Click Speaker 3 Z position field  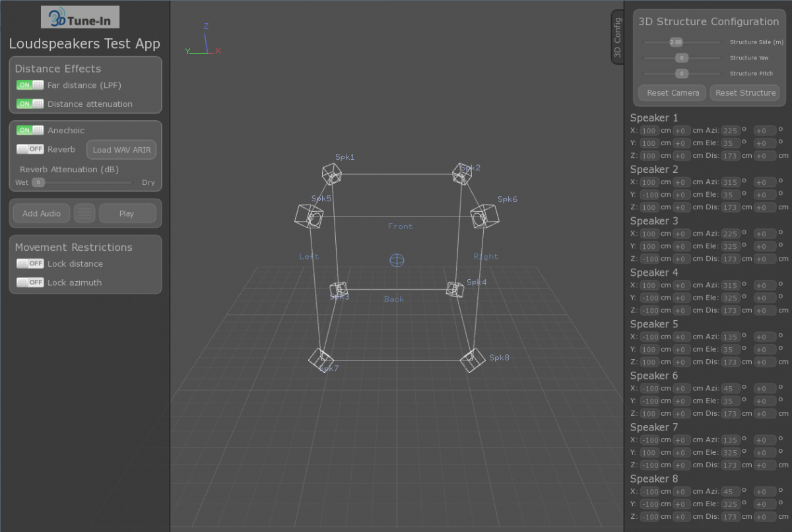[649, 259]
